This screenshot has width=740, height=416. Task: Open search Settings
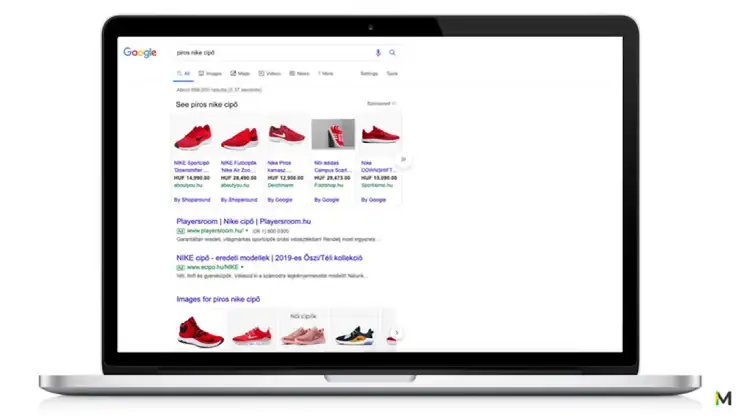tap(369, 74)
